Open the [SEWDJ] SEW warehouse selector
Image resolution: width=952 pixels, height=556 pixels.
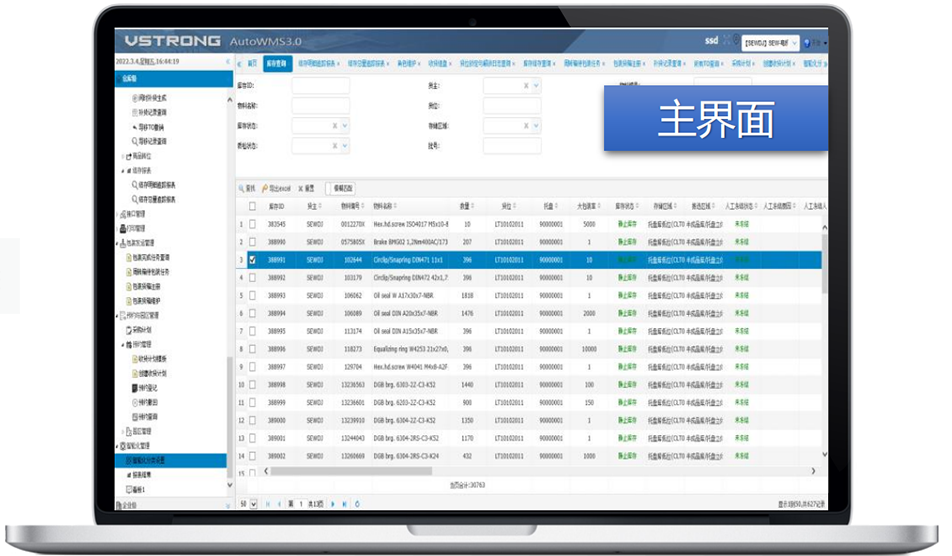(770, 43)
